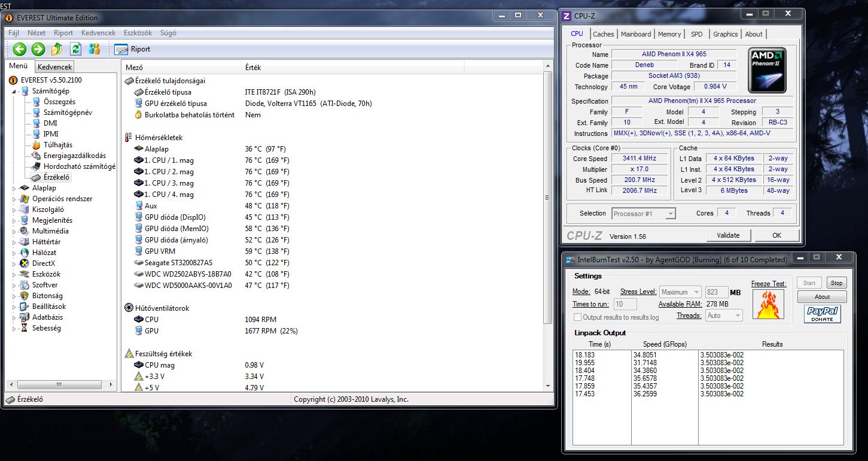Open the Stress Level dropdown in IntelBurnTest
Screen dimensions: 868x461
[680, 292]
